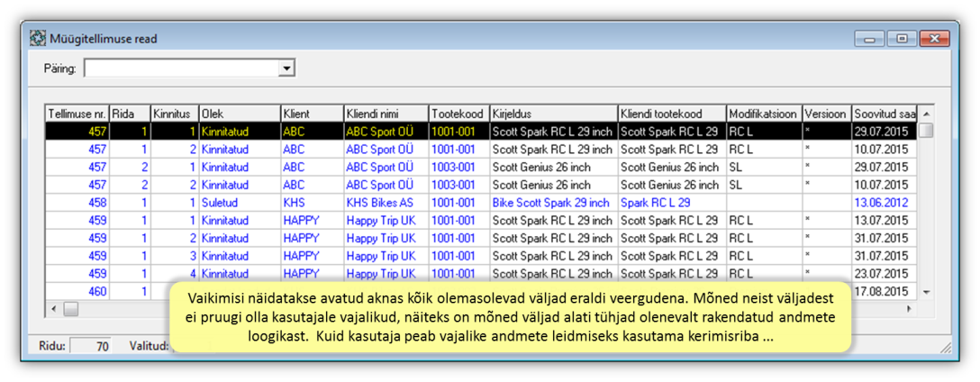Click the Ridu count field showing 70
The height and width of the screenshot is (382, 980).
[90, 345]
